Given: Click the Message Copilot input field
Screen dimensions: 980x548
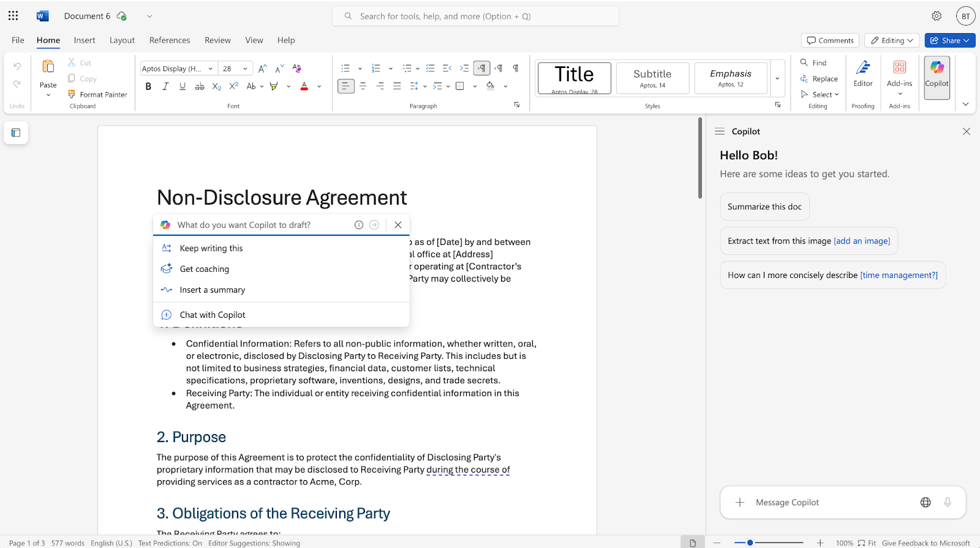Looking at the screenshot, I should (x=827, y=502).
